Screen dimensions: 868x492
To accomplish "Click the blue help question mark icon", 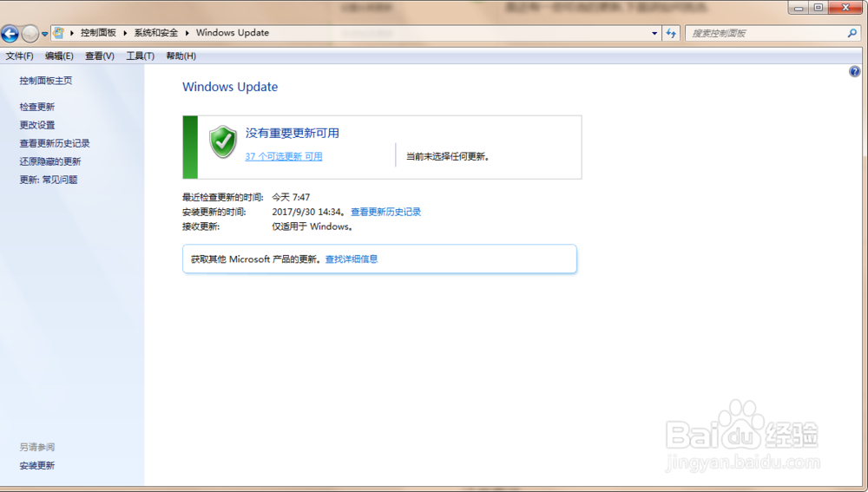I will pos(855,71).
